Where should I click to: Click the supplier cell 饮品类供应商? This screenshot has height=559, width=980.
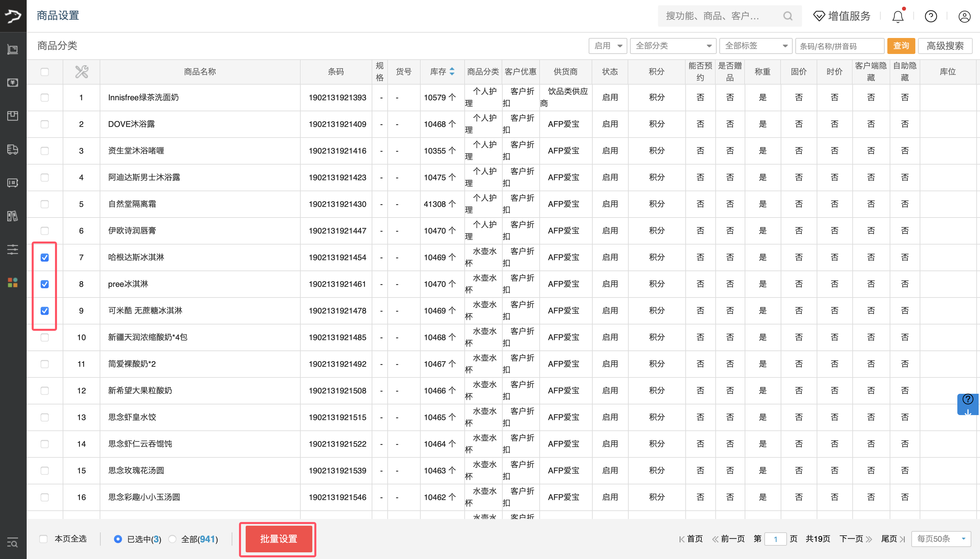click(x=565, y=98)
